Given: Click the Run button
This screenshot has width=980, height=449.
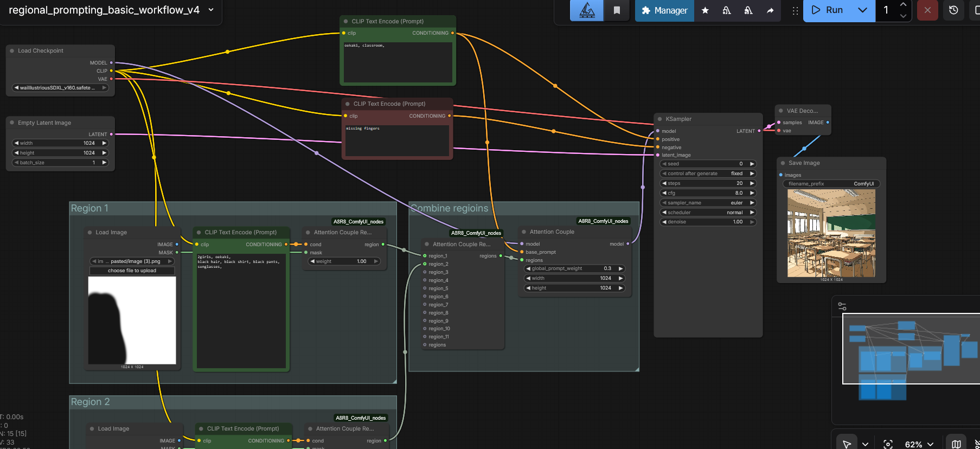Looking at the screenshot, I should (827, 10).
